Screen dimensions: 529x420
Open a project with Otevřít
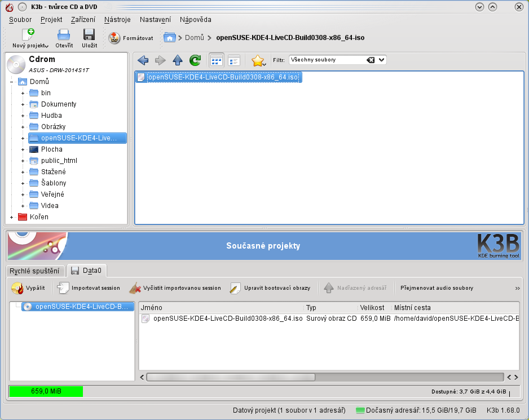[64, 38]
